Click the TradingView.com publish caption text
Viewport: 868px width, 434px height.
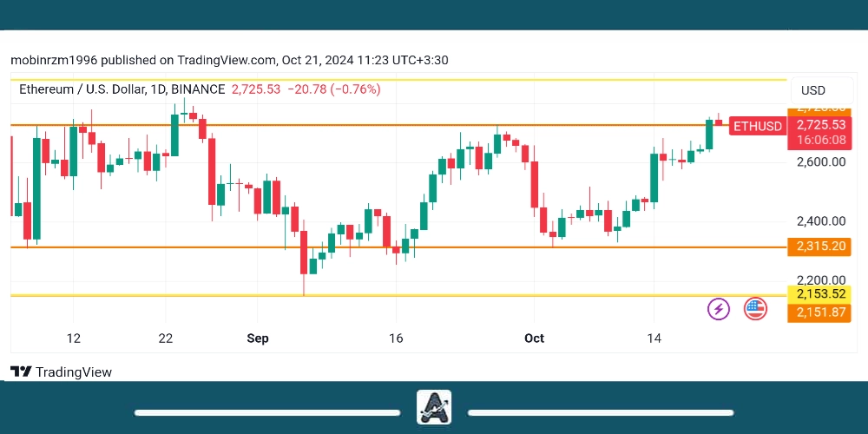(x=229, y=60)
